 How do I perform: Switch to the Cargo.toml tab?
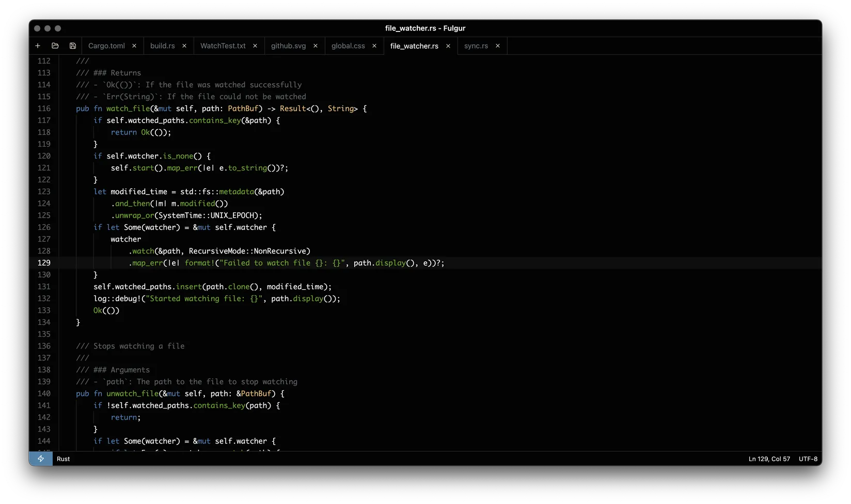click(106, 46)
